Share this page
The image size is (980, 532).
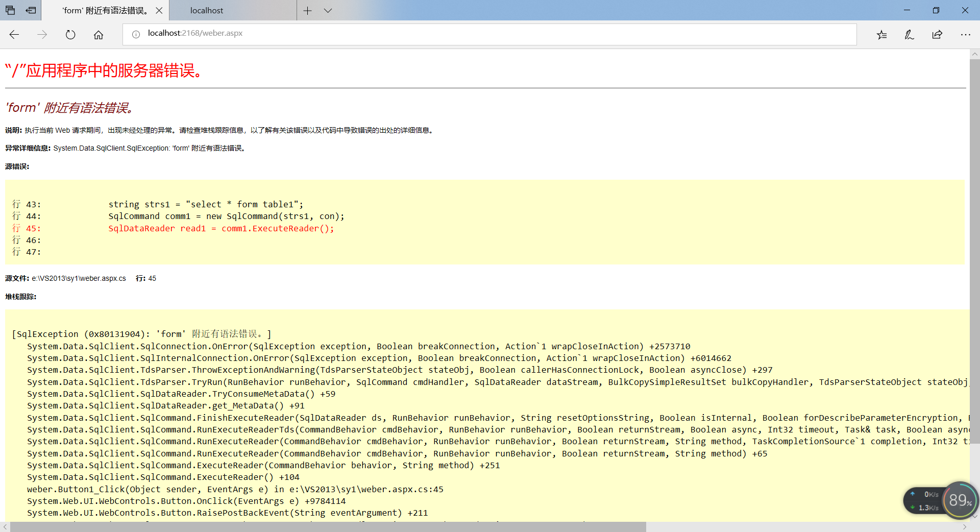[x=937, y=34]
